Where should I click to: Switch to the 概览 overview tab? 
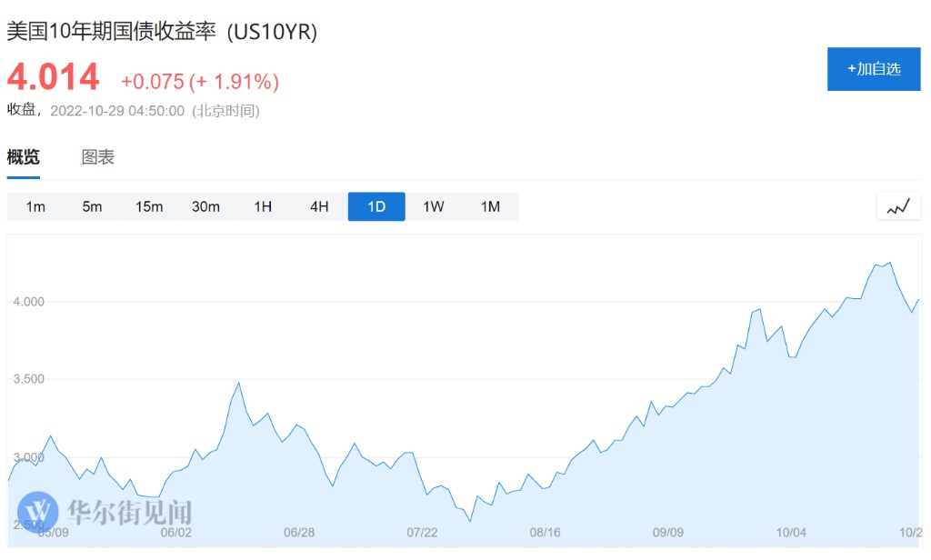click(x=24, y=157)
